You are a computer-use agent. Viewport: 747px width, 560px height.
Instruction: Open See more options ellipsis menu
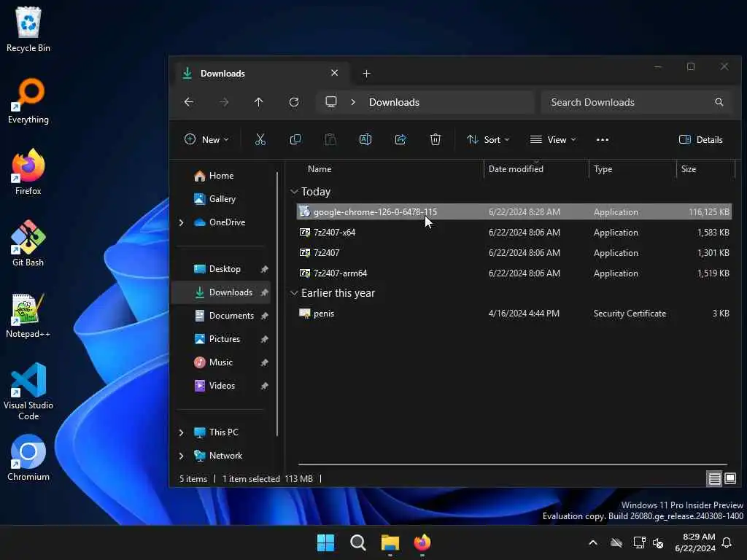(602, 139)
